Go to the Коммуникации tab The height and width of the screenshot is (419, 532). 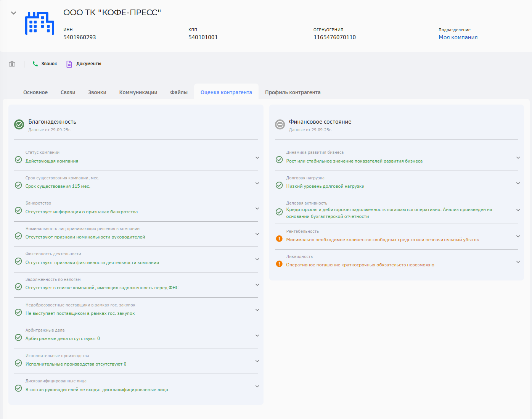[138, 92]
